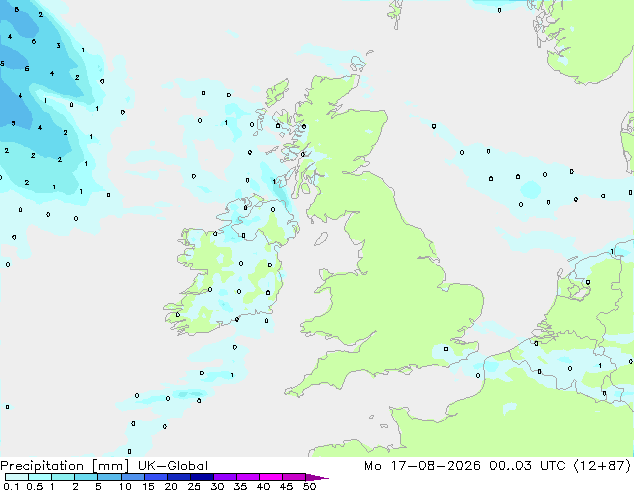Select the 30–35 mm purple legend swatch
Image resolution: width=634 pixels, height=490 pixels.
224,477
